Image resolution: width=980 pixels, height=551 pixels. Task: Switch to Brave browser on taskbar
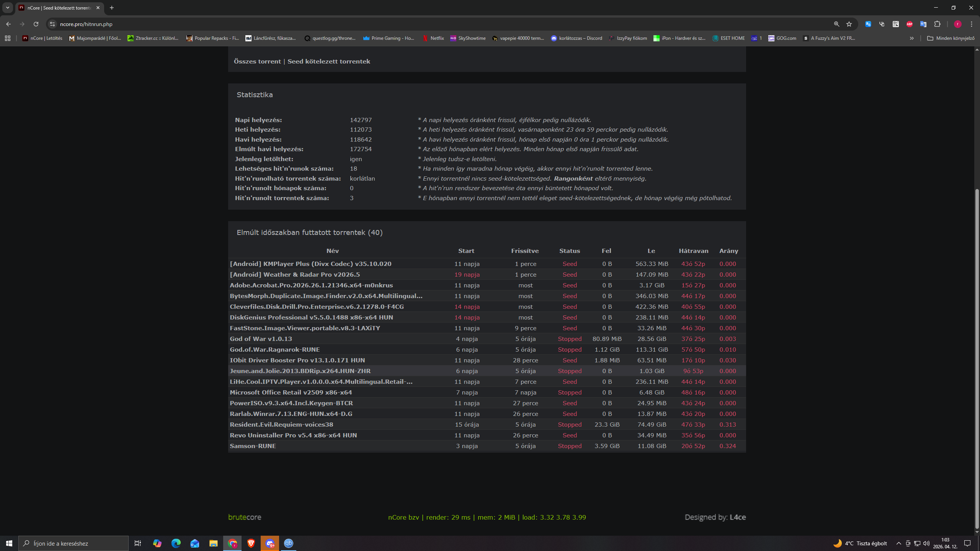(x=251, y=543)
